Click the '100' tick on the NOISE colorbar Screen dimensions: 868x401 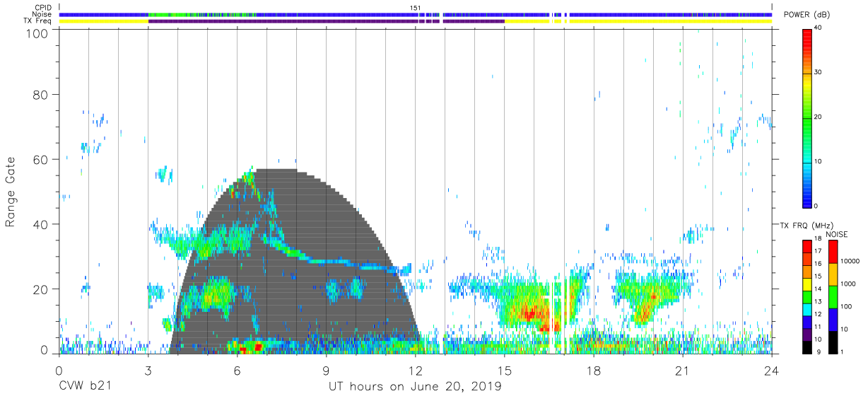pos(845,306)
